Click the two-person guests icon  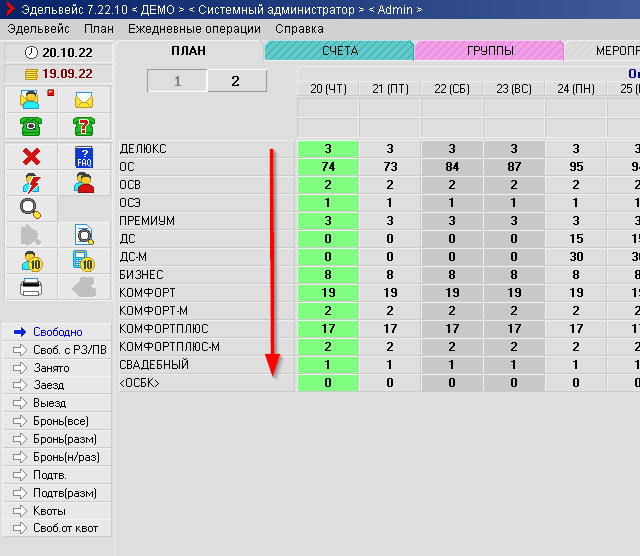point(84,183)
